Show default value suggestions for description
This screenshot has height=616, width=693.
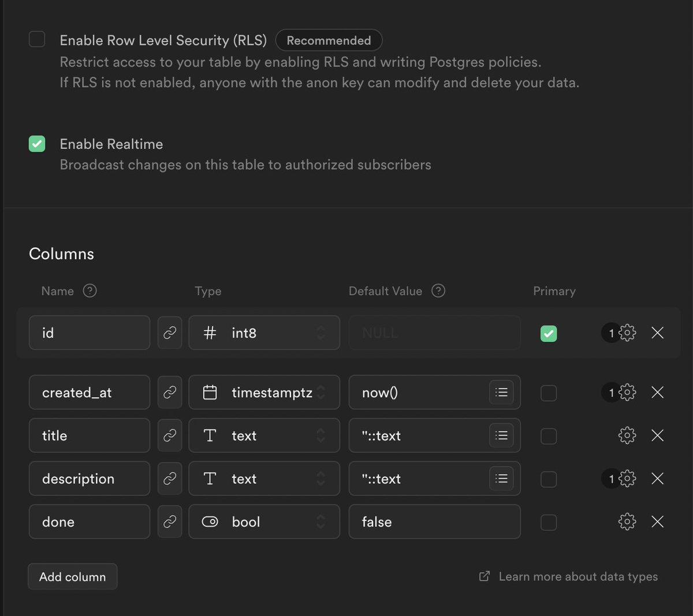501,479
